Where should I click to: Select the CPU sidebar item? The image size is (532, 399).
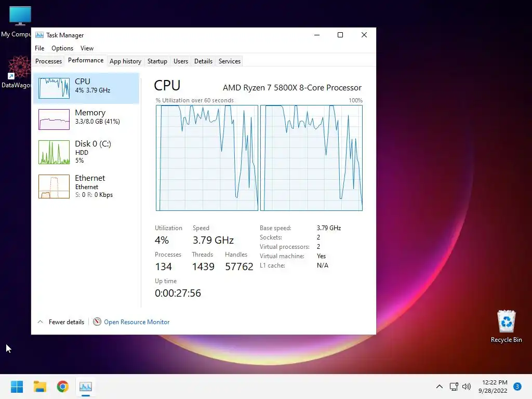point(86,88)
